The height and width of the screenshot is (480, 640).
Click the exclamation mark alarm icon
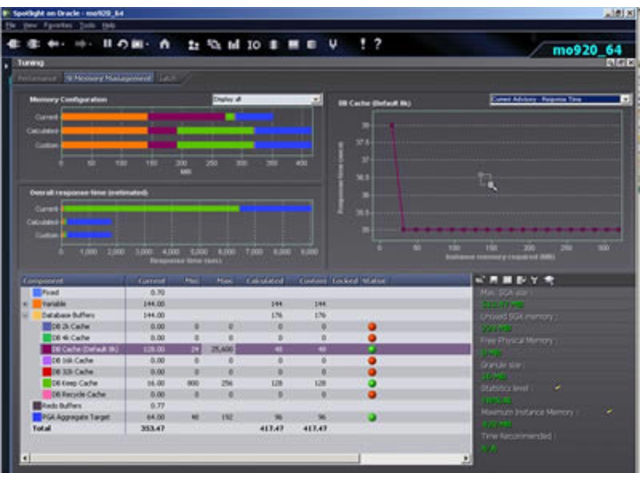pos(361,44)
